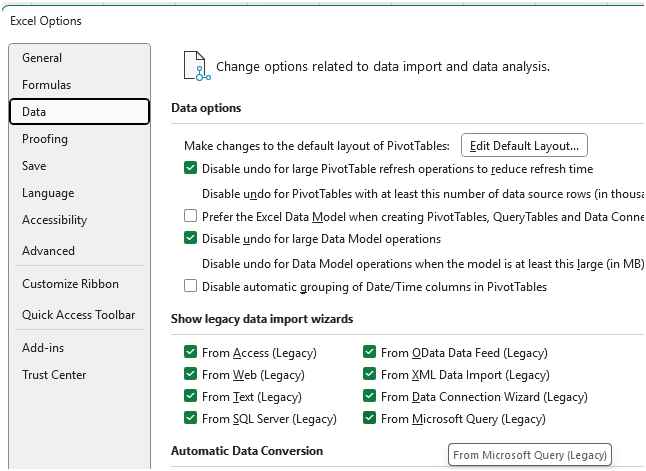Click the Automatic Data Conversion heading

[x=247, y=451]
